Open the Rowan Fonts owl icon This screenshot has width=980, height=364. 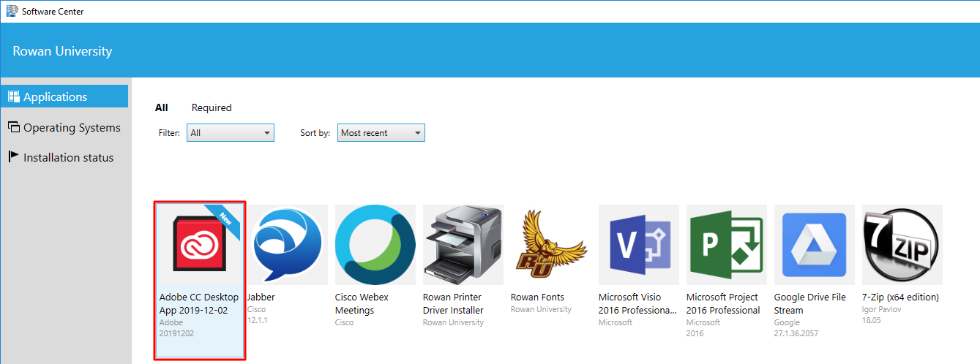pyautogui.click(x=550, y=244)
